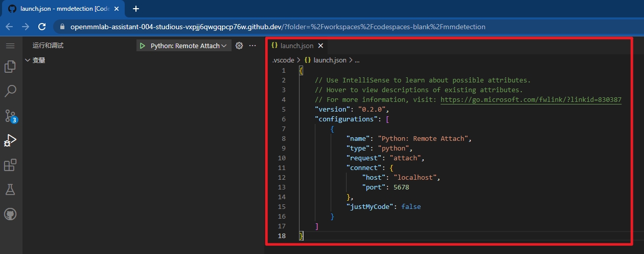Open the Explorer view in activity bar
644x254 pixels.
(10, 67)
